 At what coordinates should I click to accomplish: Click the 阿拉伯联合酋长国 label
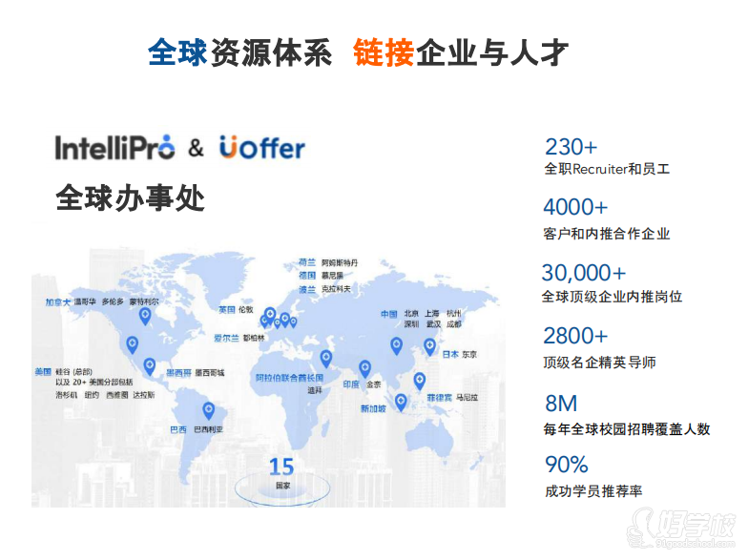coord(290,378)
